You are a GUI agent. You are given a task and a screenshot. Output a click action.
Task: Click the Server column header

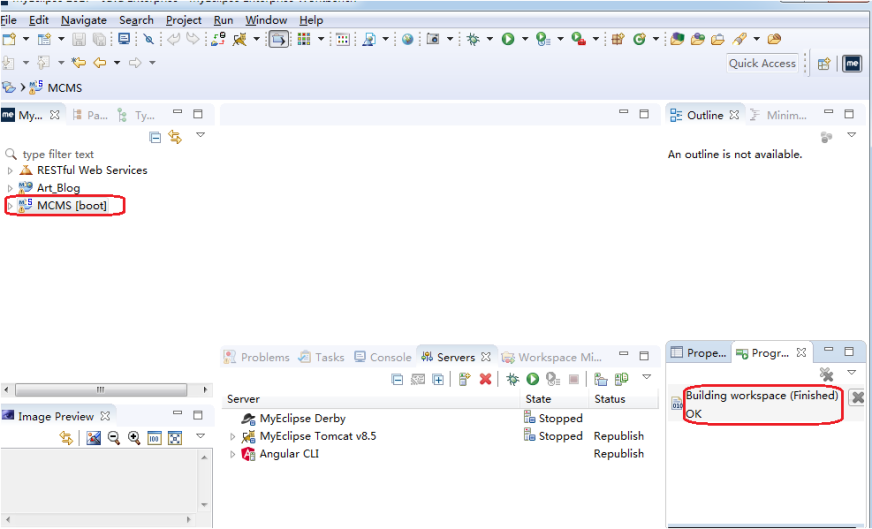[x=371, y=399]
